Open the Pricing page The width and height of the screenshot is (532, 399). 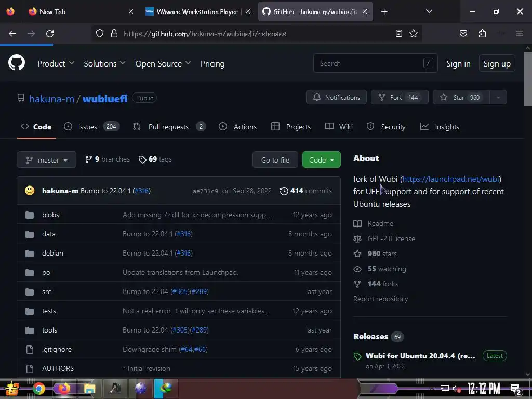212,63
